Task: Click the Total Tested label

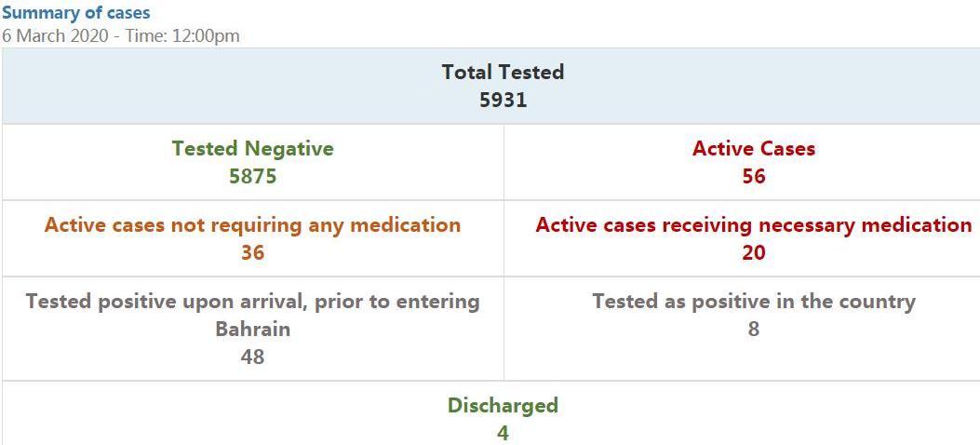Action: (503, 72)
